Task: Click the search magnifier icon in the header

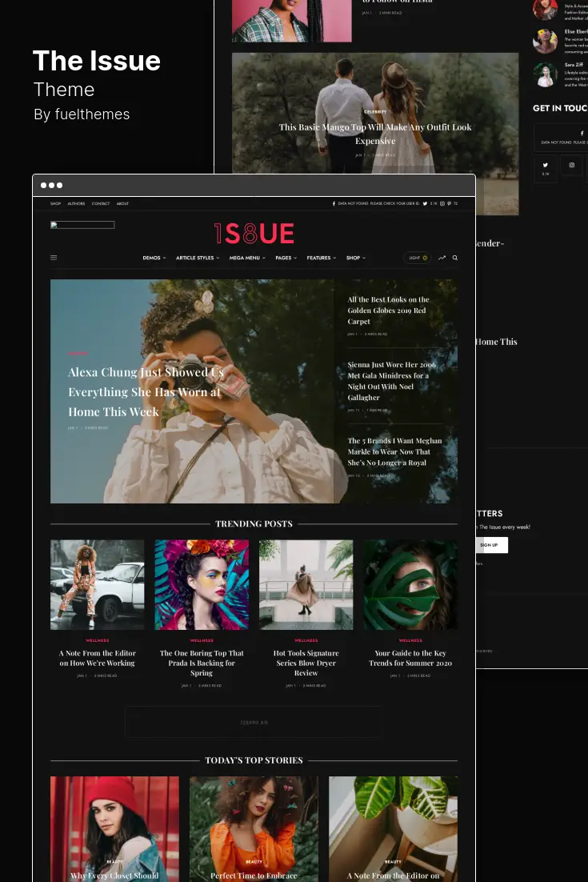Action: point(454,258)
